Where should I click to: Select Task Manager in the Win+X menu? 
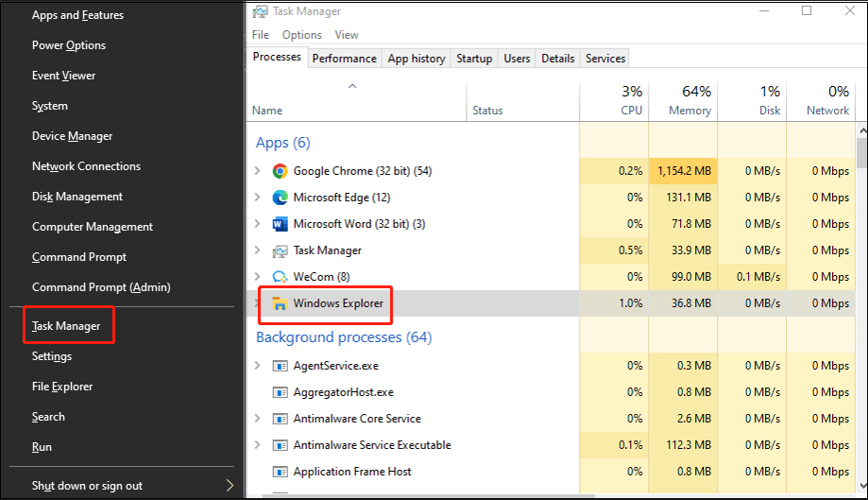(66, 326)
